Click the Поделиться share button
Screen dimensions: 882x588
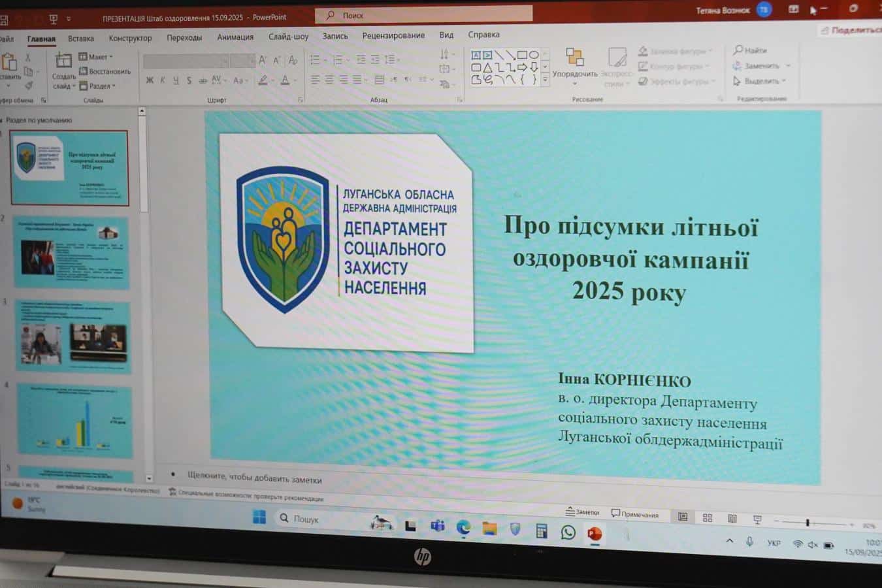click(x=851, y=30)
